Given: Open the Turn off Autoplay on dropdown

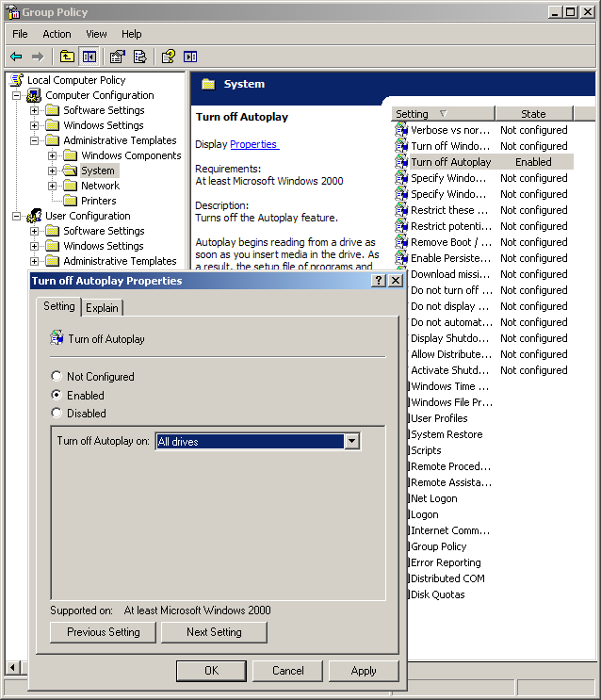Looking at the screenshot, I should point(352,441).
